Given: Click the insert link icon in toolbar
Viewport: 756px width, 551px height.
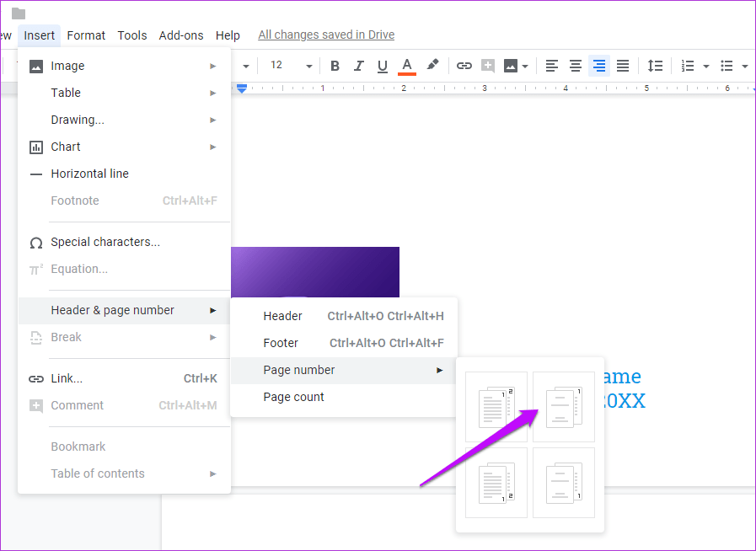Looking at the screenshot, I should click(464, 66).
